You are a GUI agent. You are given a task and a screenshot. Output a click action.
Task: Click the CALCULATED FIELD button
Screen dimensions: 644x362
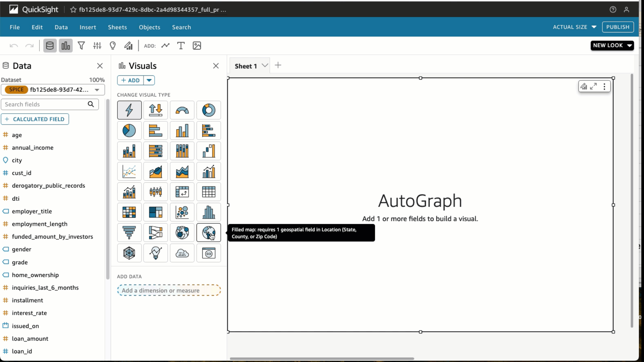point(35,119)
